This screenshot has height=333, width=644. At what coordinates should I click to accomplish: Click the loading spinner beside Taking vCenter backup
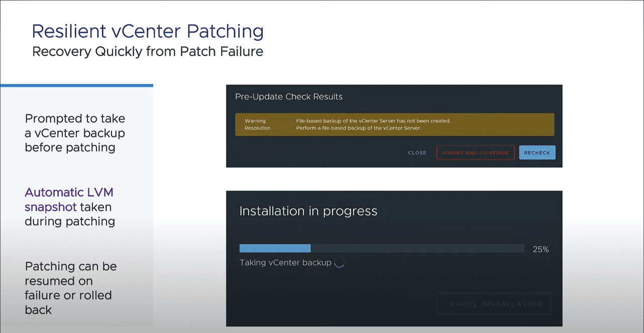tap(339, 263)
